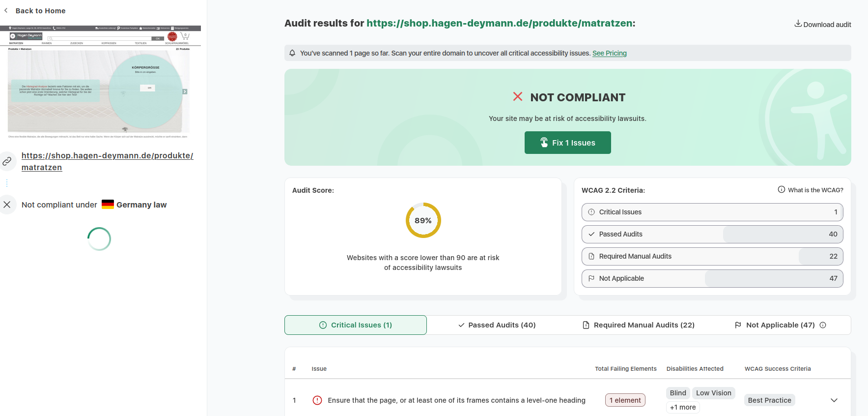Open the Not Applicable criteria row
This screenshot has height=416, width=868.
pos(712,278)
